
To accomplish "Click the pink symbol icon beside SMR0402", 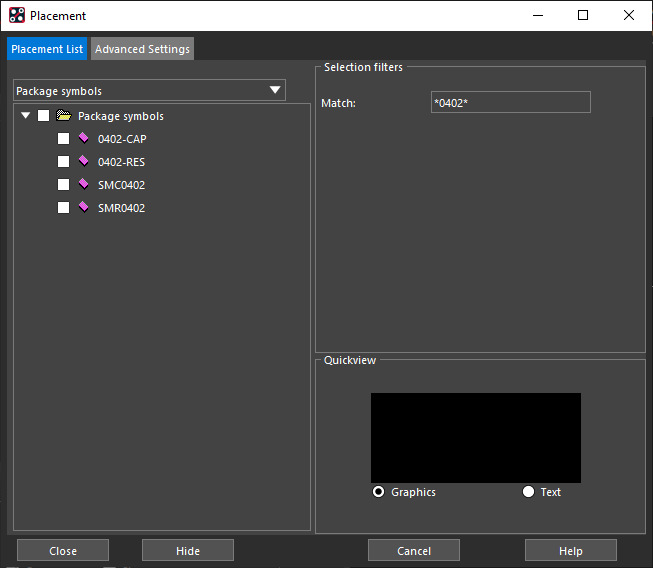I will point(84,207).
